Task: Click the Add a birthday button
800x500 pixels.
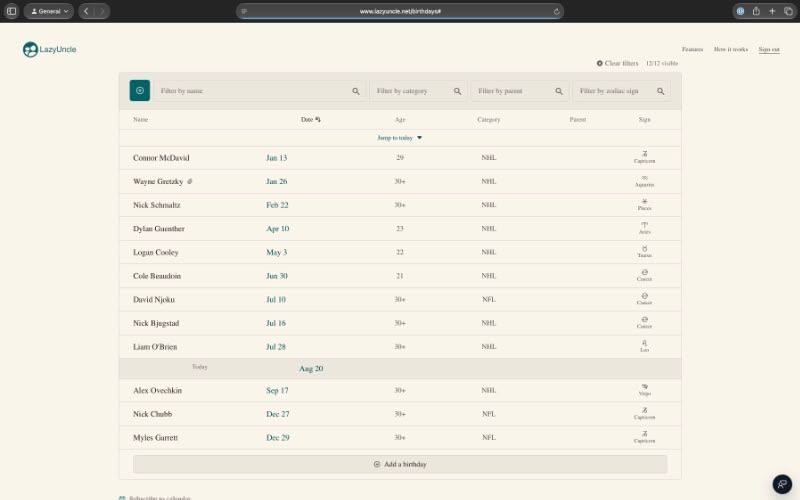Action: click(x=400, y=464)
